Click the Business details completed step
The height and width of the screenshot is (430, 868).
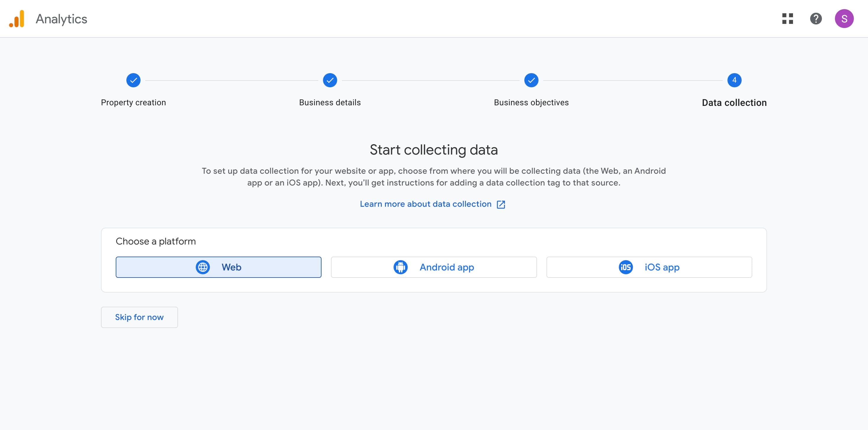(330, 81)
